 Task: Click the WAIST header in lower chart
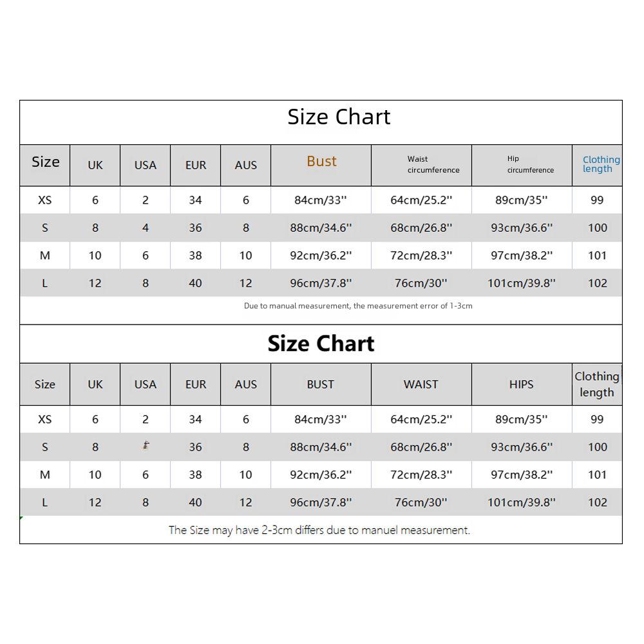click(x=421, y=384)
